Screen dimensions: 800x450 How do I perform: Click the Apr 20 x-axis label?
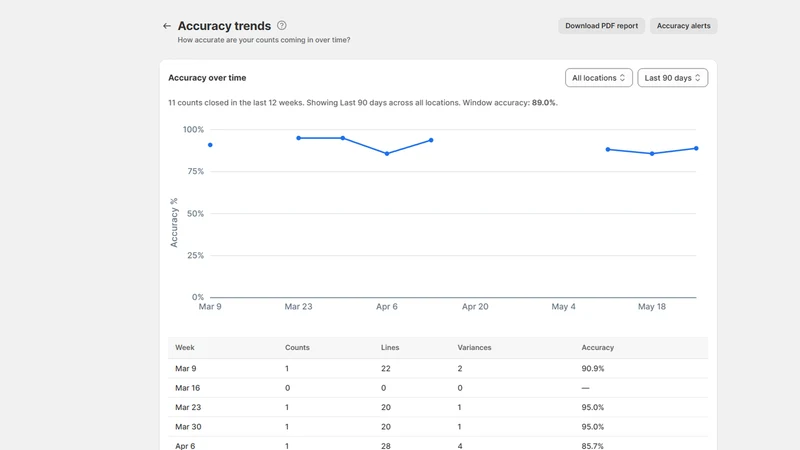click(475, 307)
